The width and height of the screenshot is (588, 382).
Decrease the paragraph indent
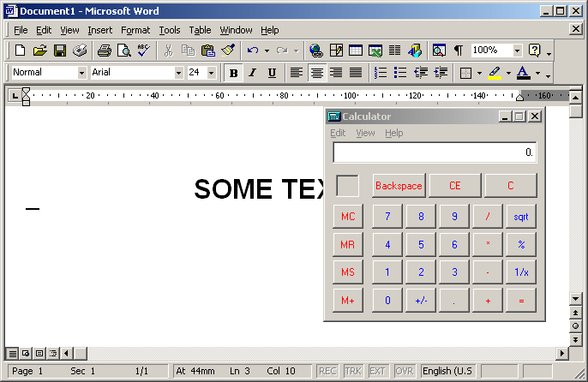[420, 73]
